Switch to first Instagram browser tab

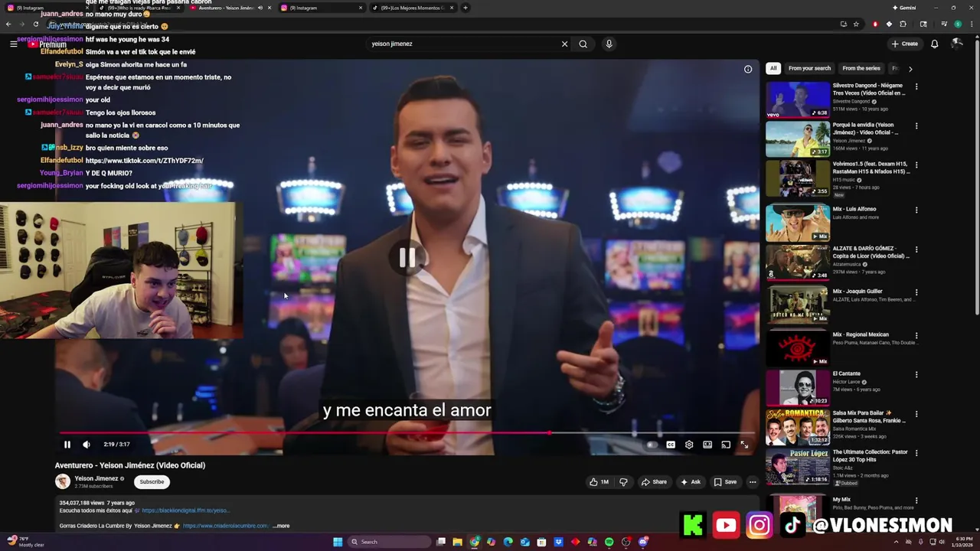point(46,8)
